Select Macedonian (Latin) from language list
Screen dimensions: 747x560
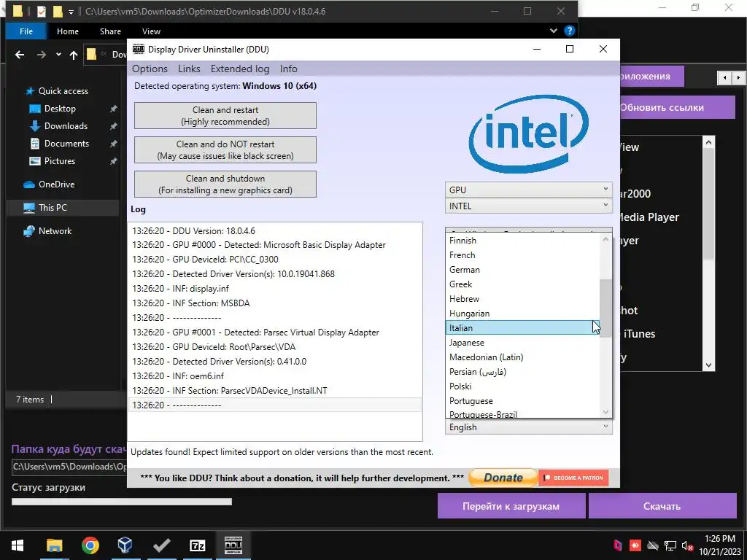(x=522, y=357)
